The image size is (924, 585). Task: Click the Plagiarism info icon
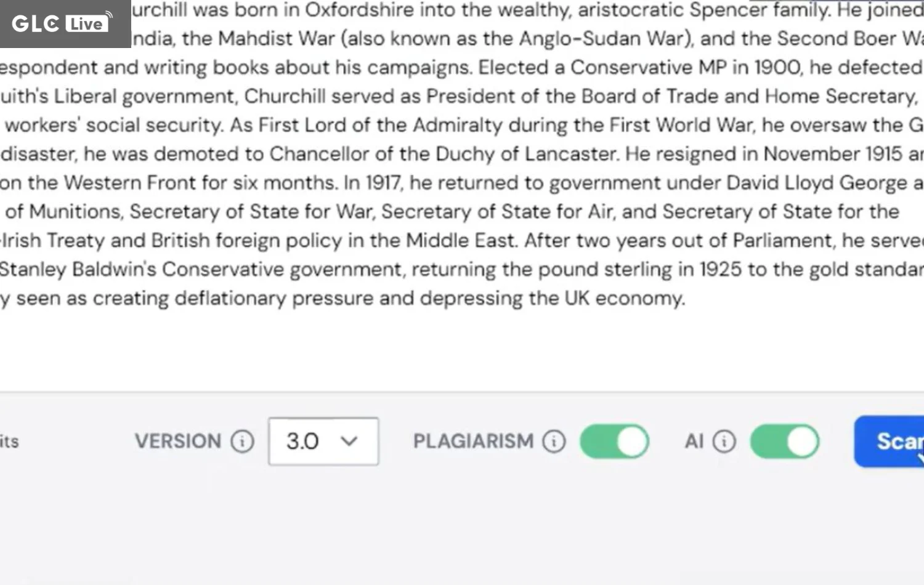(x=554, y=442)
